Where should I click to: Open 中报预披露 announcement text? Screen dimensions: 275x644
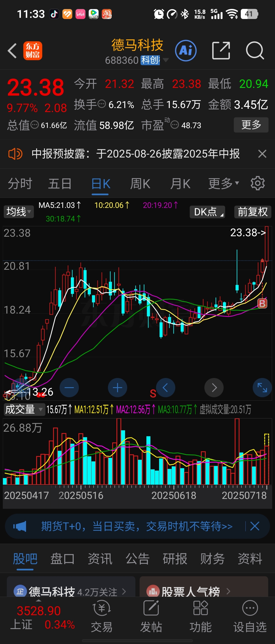pos(136,154)
